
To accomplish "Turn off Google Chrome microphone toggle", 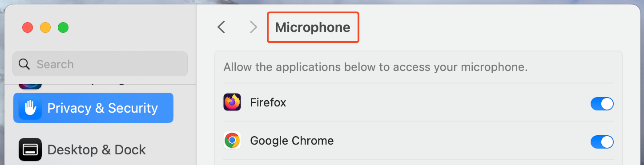I will point(602,142).
